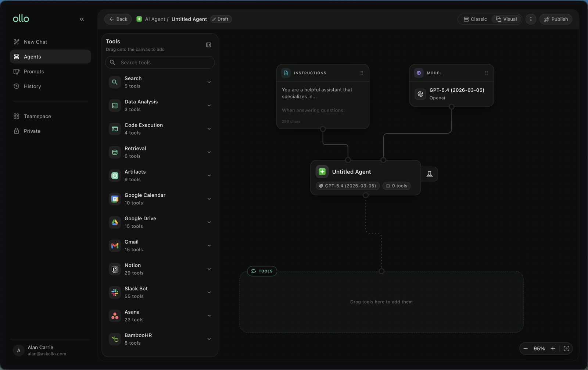Click the 0 tools badge on agent node
Image resolution: width=588 pixels, height=370 pixels.
tap(397, 186)
